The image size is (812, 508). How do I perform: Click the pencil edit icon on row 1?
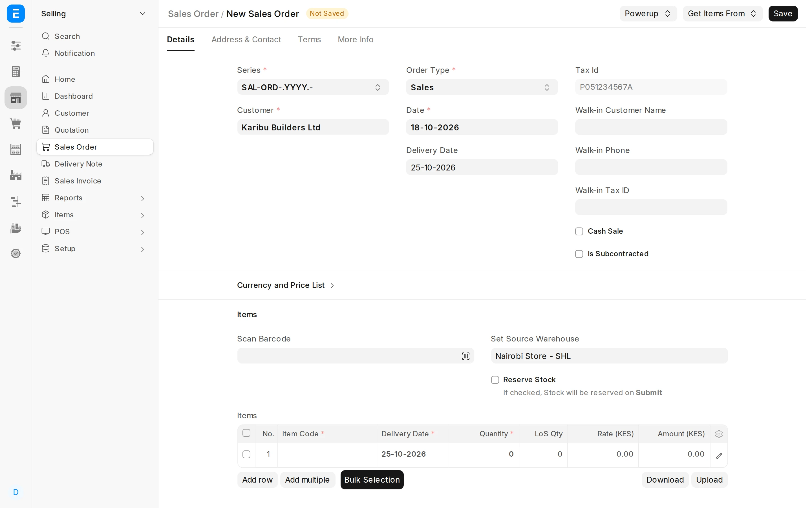point(719,456)
